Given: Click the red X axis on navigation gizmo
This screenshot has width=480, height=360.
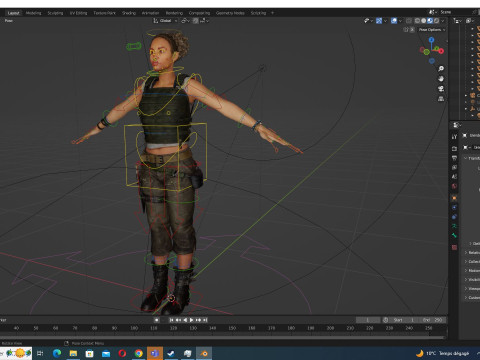Looking at the screenshot, I should pyautogui.click(x=441, y=51).
